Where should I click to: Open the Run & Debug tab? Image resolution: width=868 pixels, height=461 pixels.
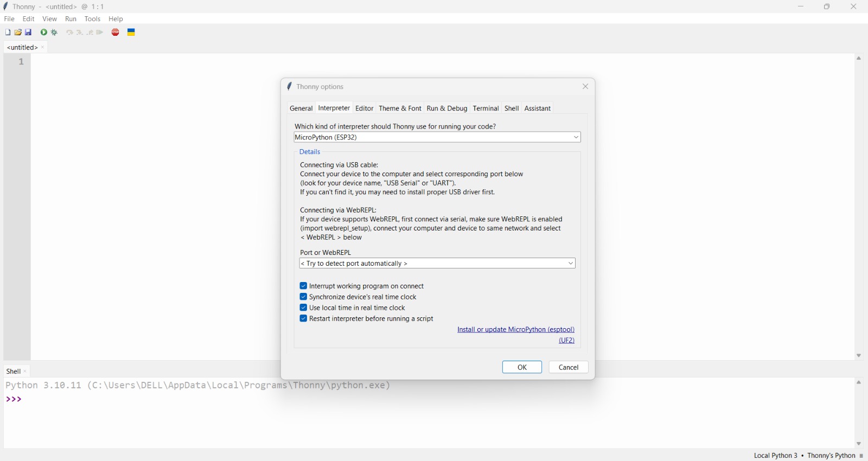coord(447,108)
